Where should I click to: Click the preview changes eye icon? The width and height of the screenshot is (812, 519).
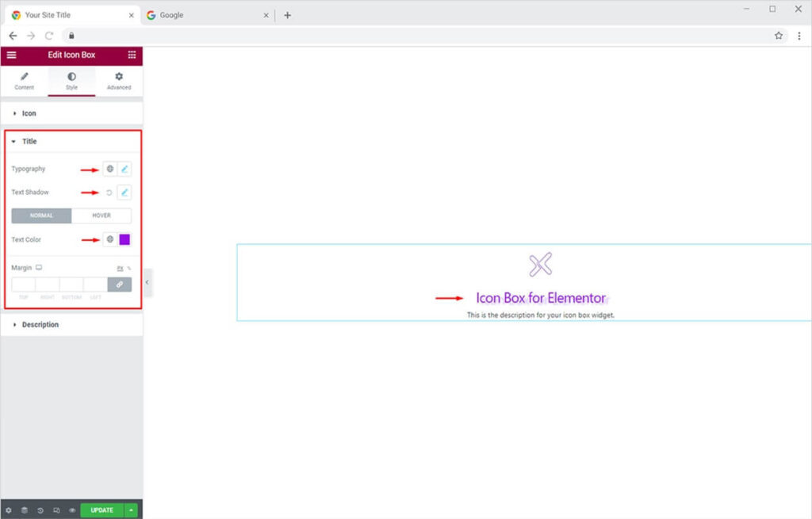tap(71, 510)
